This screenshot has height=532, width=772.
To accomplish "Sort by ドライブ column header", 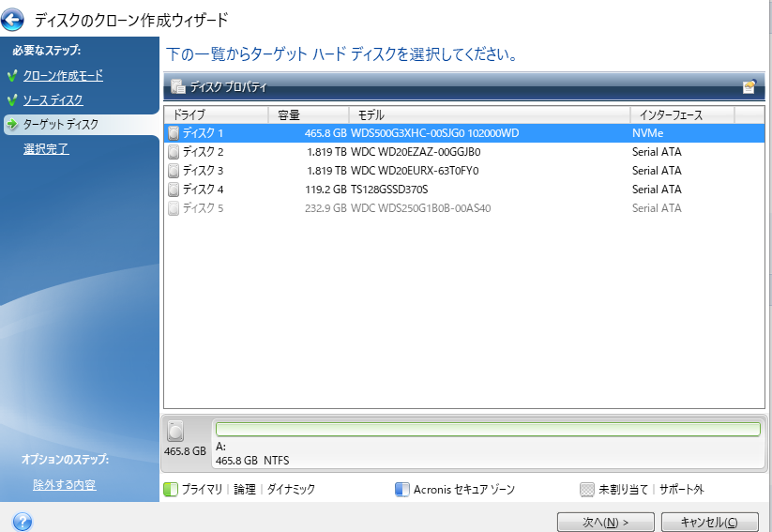I will 216,114.
